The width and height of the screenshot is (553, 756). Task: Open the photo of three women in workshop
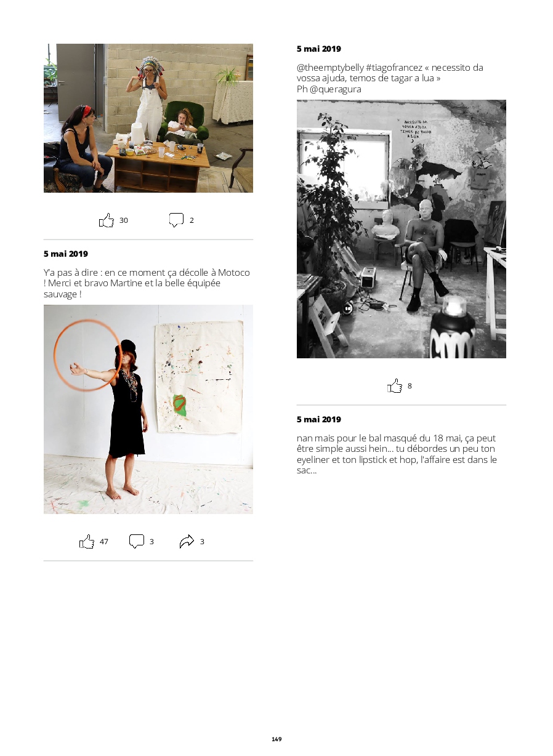148,118
